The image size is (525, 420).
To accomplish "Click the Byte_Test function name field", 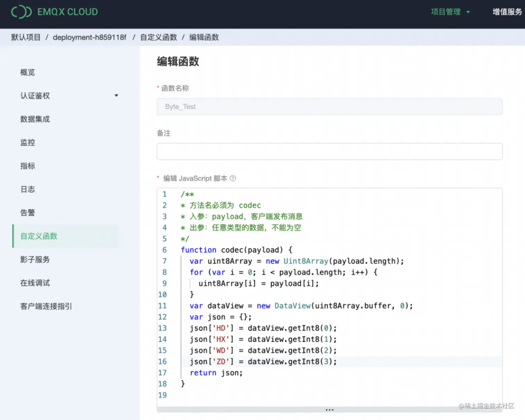I will [x=329, y=107].
